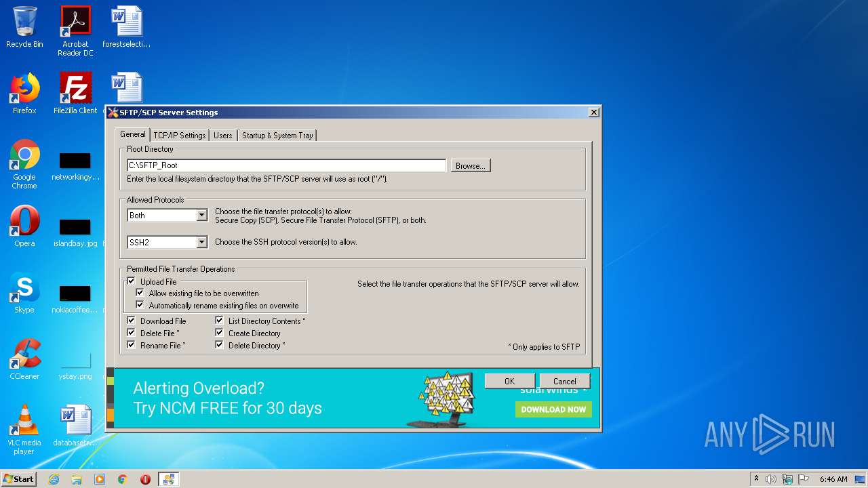Image resolution: width=868 pixels, height=488 pixels.
Task: Toggle Automatically rename existing files on overwrite
Action: (140, 306)
